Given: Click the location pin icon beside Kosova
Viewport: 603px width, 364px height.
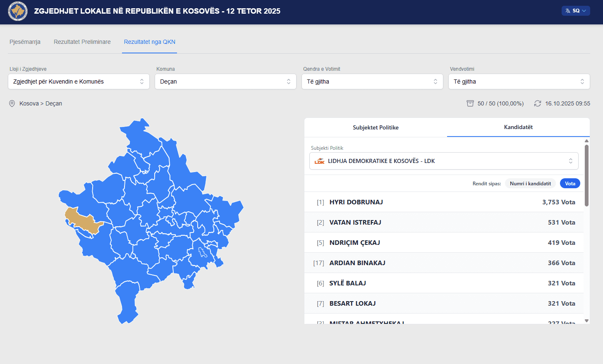Looking at the screenshot, I should click(x=12, y=104).
